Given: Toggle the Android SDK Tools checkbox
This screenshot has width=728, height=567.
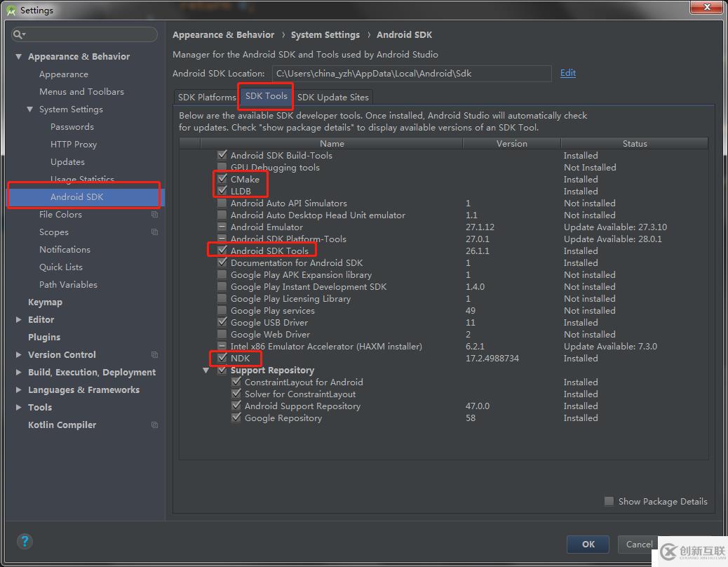Looking at the screenshot, I should click(x=222, y=251).
